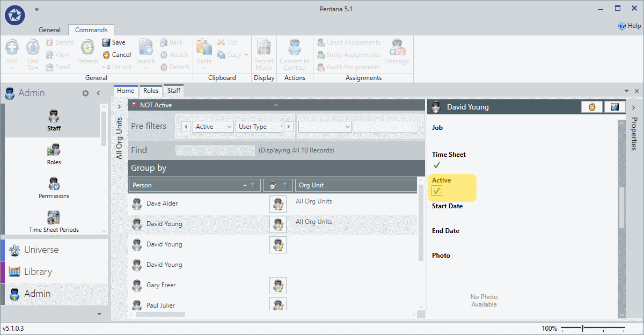The height and width of the screenshot is (335, 644).
Task: Open the quick access toolbar dropdown arrow
Action: pos(36,10)
